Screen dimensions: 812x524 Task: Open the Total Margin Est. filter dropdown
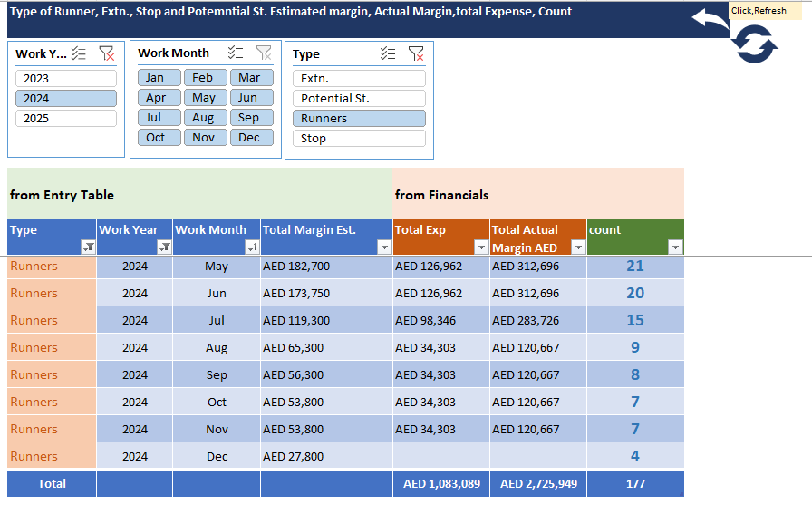click(384, 247)
